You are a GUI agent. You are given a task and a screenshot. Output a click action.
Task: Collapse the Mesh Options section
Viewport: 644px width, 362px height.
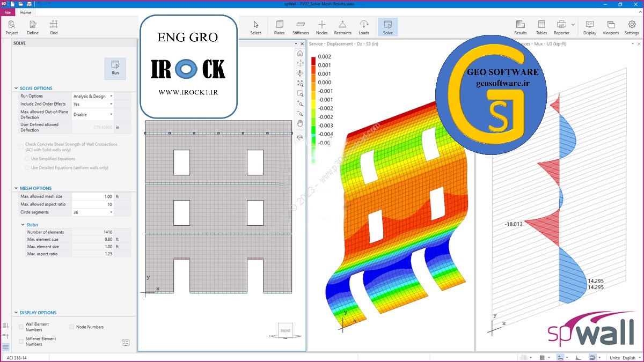point(16,188)
